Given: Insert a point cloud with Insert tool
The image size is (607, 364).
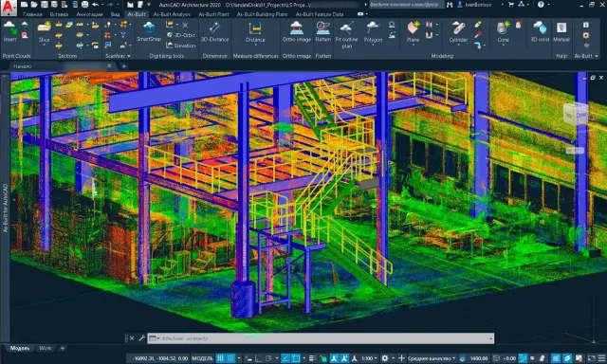Looking at the screenshot, I should tap(9, 32).
